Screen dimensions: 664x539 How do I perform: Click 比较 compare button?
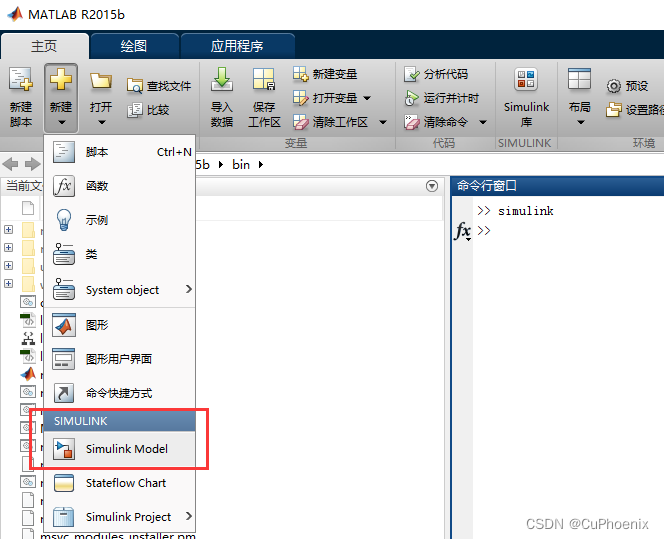click(x=148, y=110)
